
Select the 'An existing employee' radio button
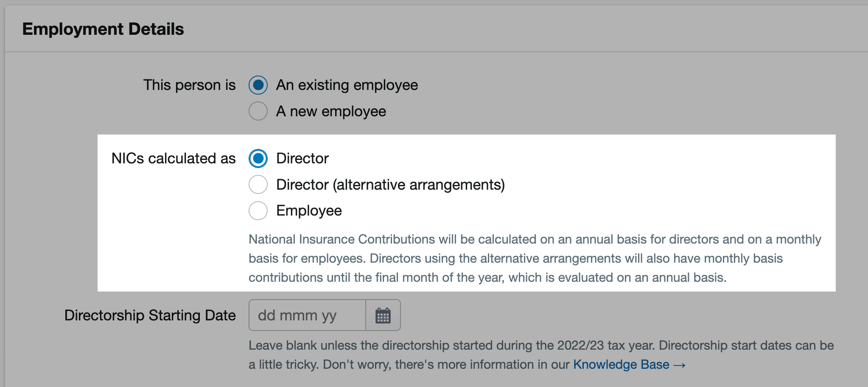[258, 85]
